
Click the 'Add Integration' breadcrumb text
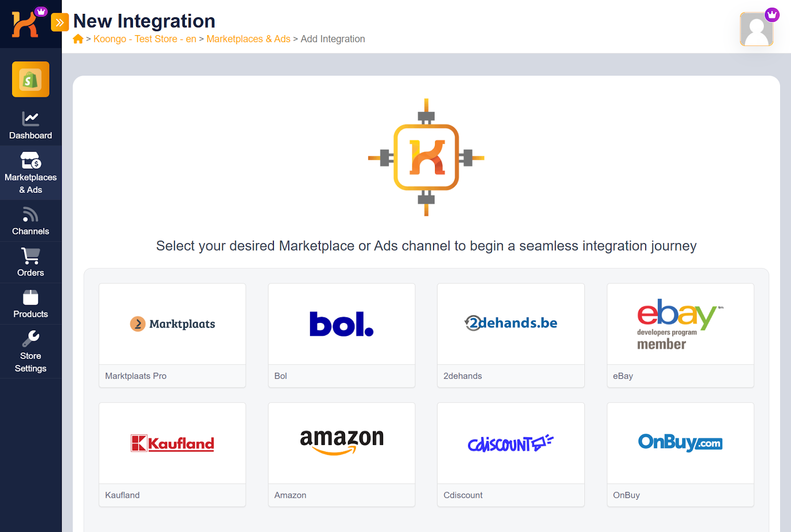pyautogui.click(x=333, y=39)
